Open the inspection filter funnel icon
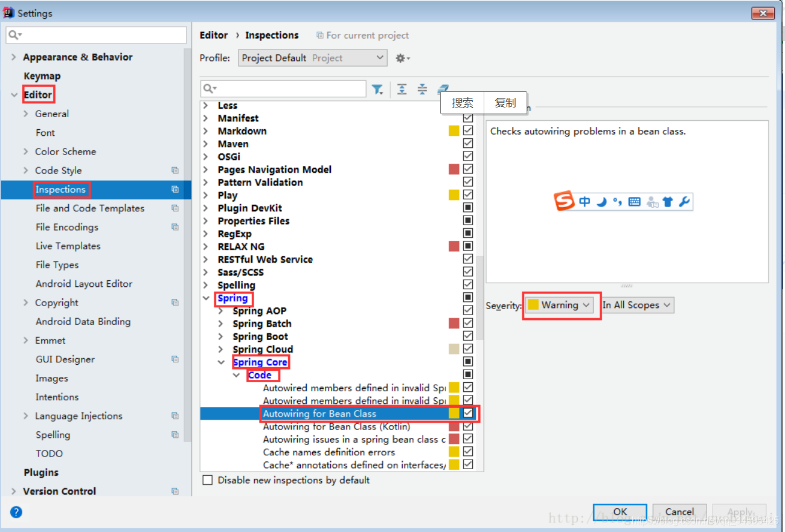The height and width of the screenshot is (532, 785). [377, 89]
